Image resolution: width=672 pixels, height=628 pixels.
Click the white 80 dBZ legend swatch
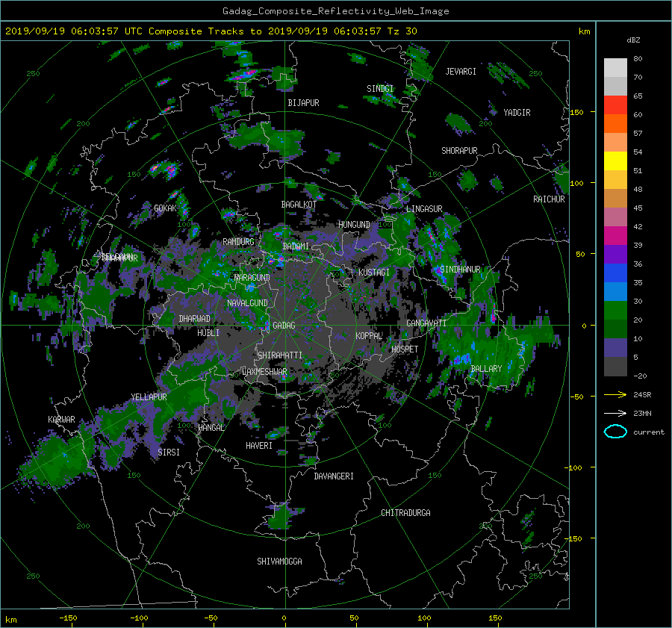[615, 68]
